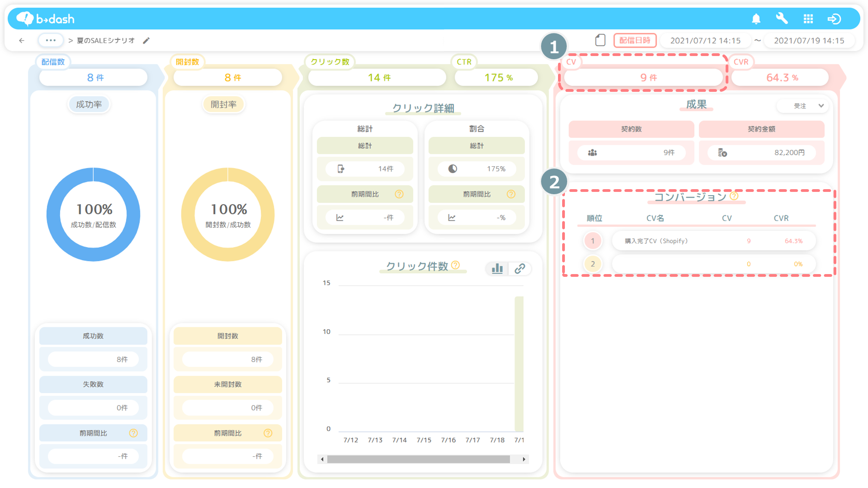Go back with the left arrow
Viewport: 868px width, 488px height.
22,40
